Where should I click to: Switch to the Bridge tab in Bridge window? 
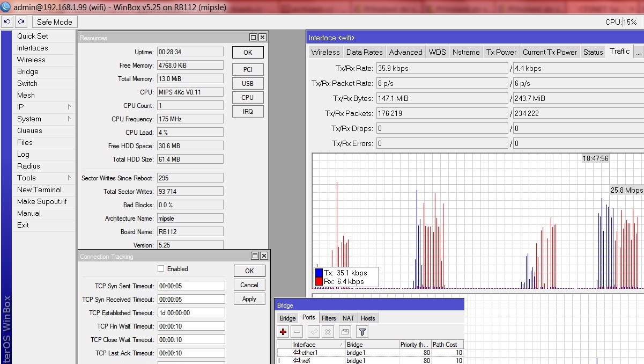click(288, 318)
